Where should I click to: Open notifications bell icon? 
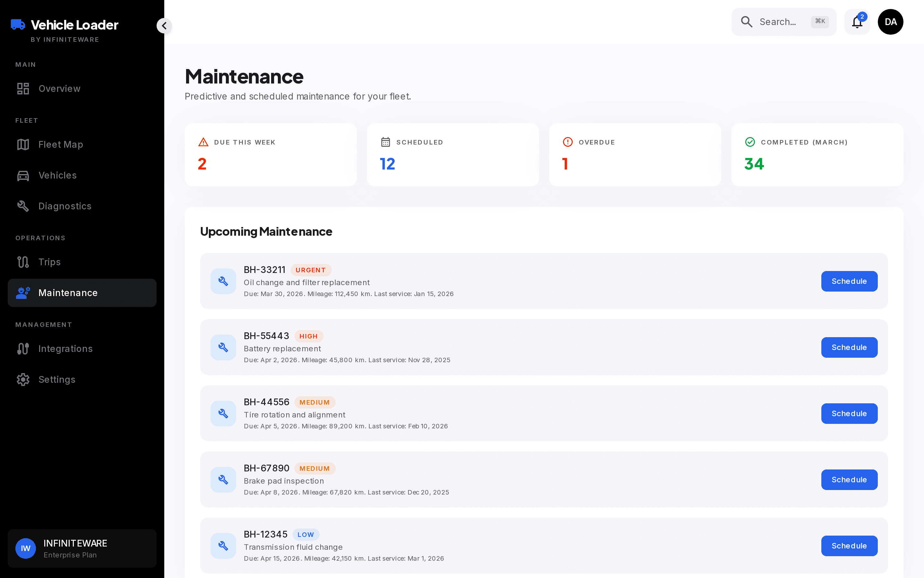pos(857,22)
